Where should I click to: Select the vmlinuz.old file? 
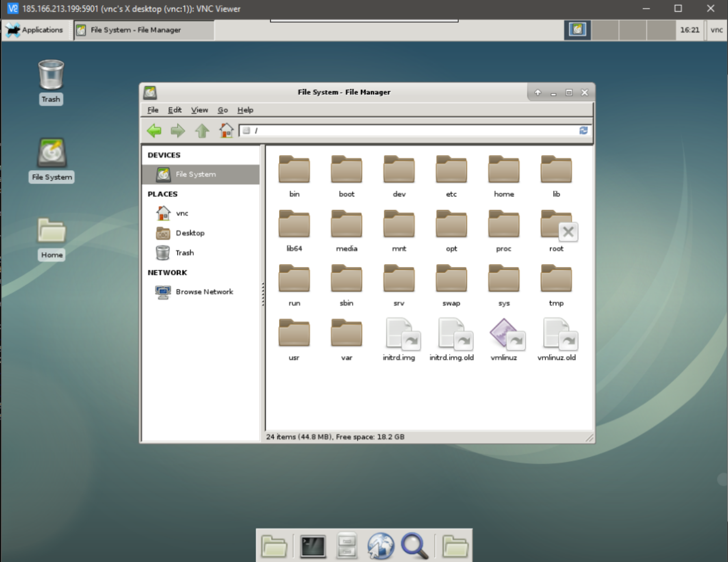pos(557,339)
